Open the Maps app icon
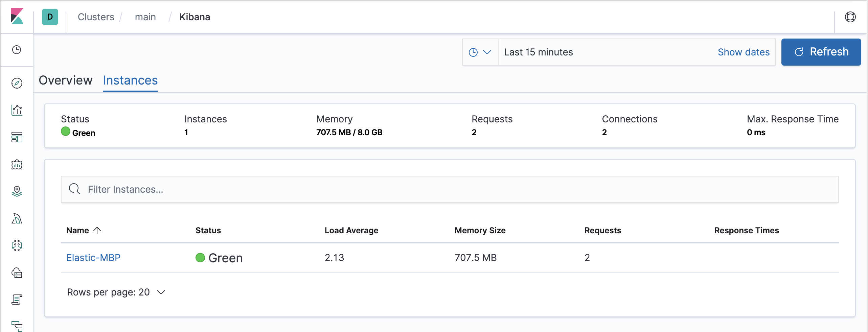 coord(17,192)
